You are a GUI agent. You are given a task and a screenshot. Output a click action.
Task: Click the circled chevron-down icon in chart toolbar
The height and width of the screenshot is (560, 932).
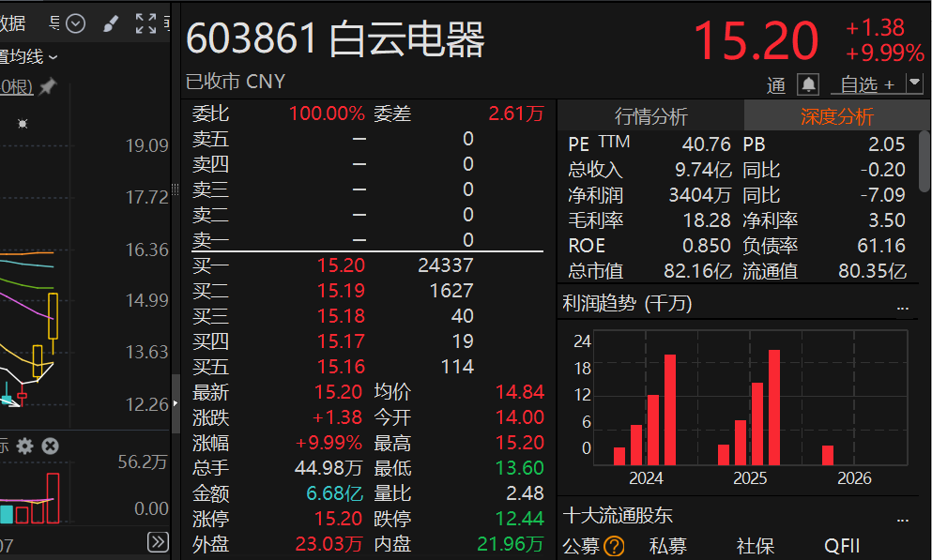[75, 23]
